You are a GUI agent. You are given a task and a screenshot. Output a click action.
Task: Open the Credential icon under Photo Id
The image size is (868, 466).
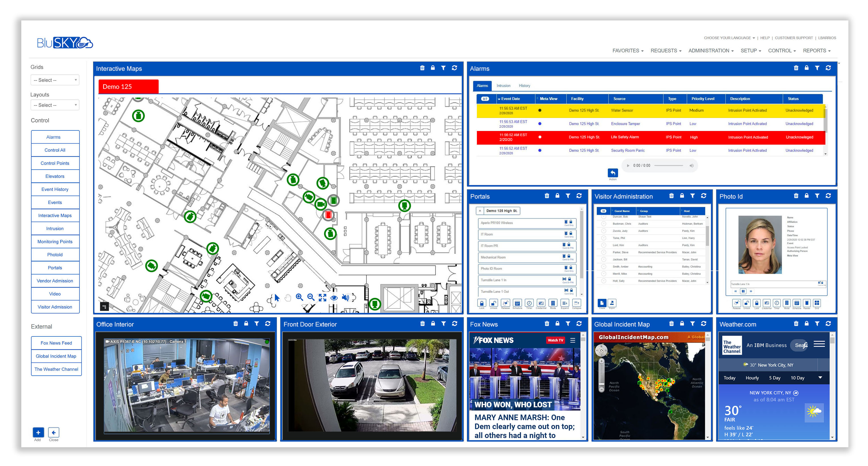click(767, 303)
